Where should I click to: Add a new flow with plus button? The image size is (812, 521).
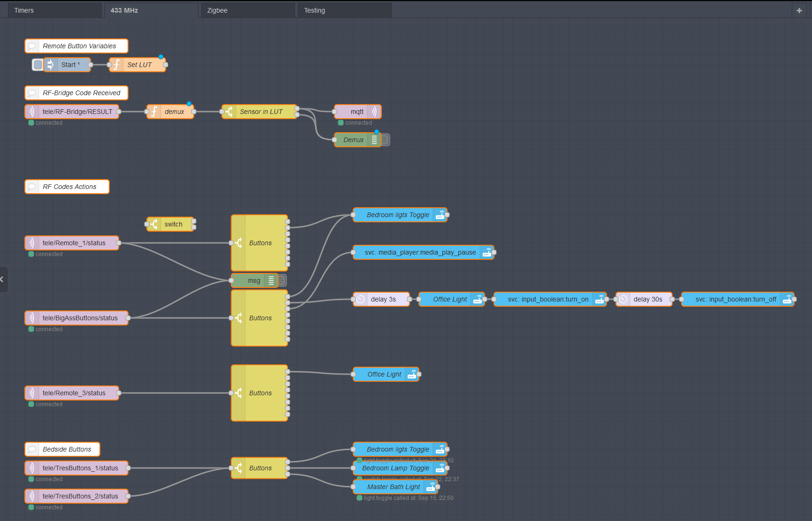point(799,10)
